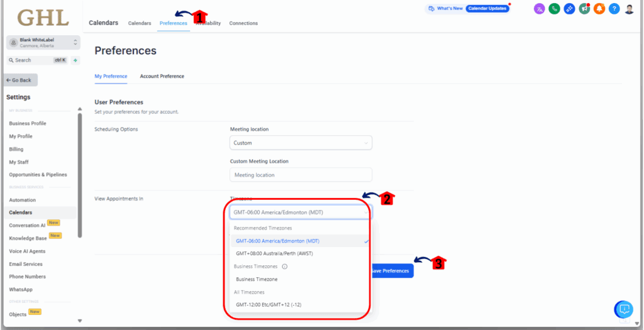Open the language translate icon
The height and width of the screenshot is (330, 644).
point(539,9)
